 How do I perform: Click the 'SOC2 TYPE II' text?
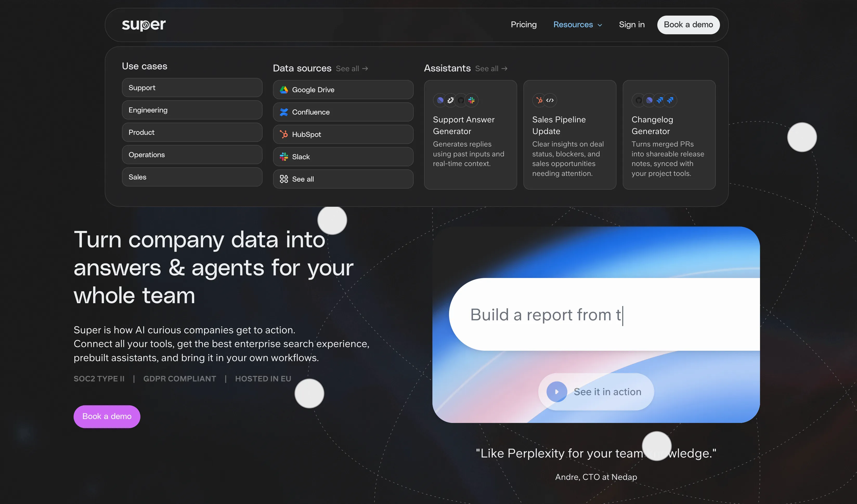(99, 379)
